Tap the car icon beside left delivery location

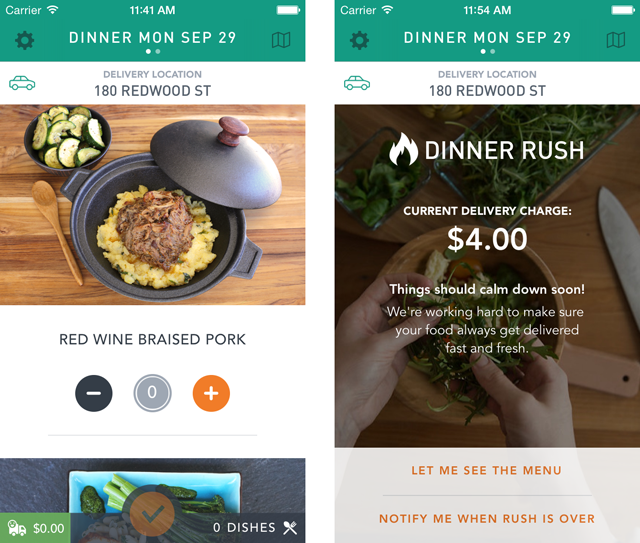pos(22,83)
